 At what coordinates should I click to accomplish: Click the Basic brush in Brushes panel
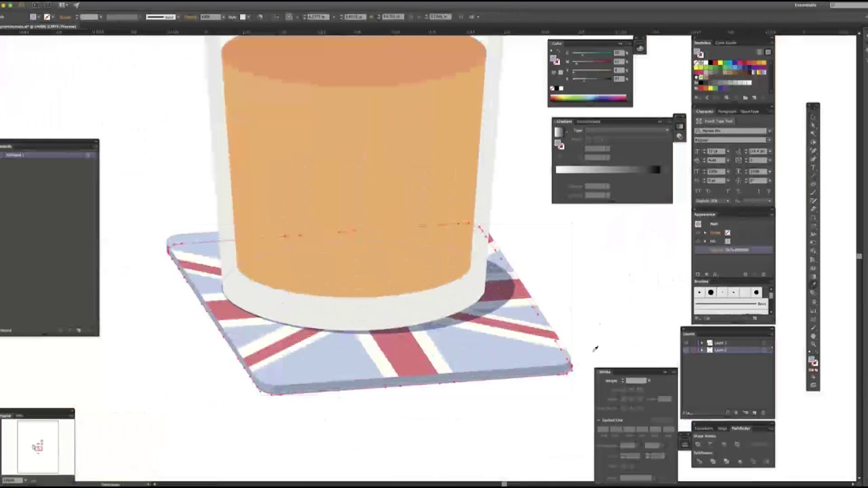[x=731, y=304]
